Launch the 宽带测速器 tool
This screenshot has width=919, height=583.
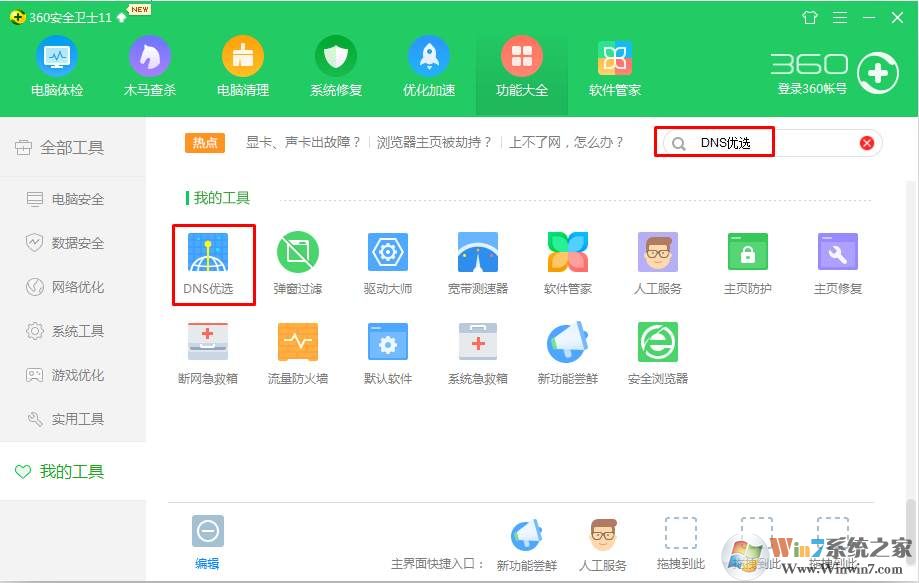[478, 264]
